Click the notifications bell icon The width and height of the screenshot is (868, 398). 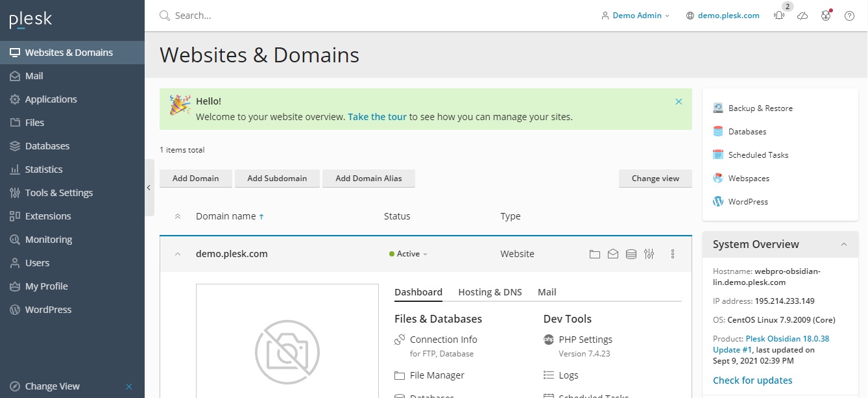779,16
